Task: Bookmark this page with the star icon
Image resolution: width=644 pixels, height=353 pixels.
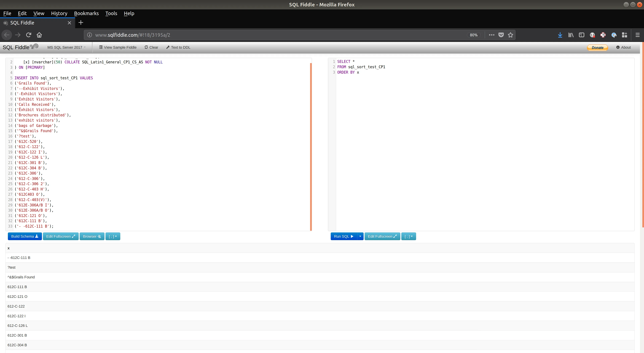Action: (511, 35)
